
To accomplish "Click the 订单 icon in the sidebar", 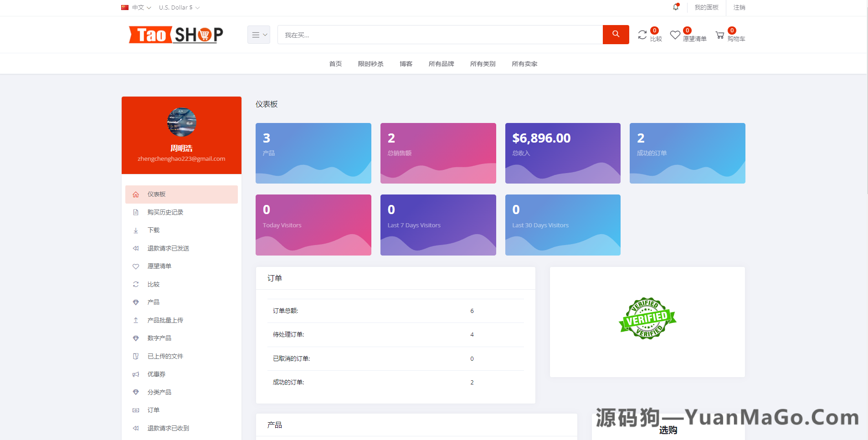I will (x=136, y=410).
